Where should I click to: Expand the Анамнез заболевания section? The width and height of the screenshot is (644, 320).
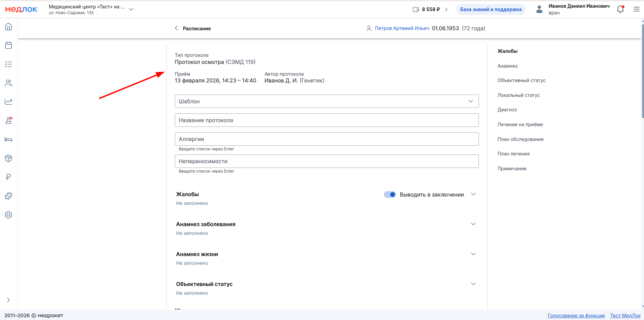(473, 224)
